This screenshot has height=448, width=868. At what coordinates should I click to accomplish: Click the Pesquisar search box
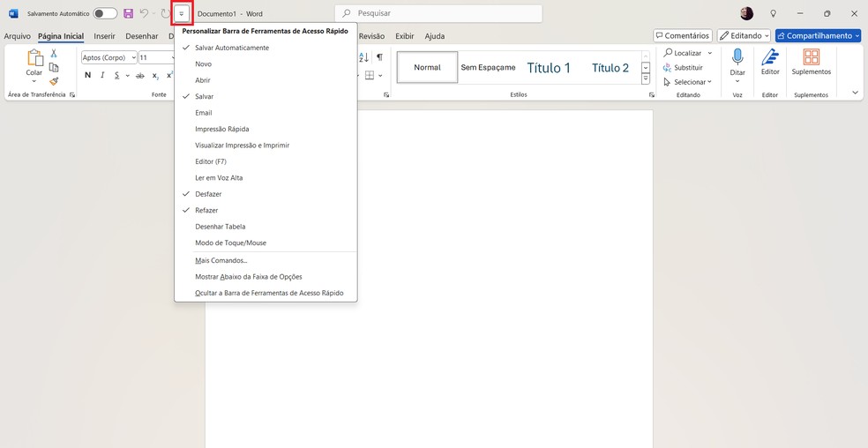point(438,13)
